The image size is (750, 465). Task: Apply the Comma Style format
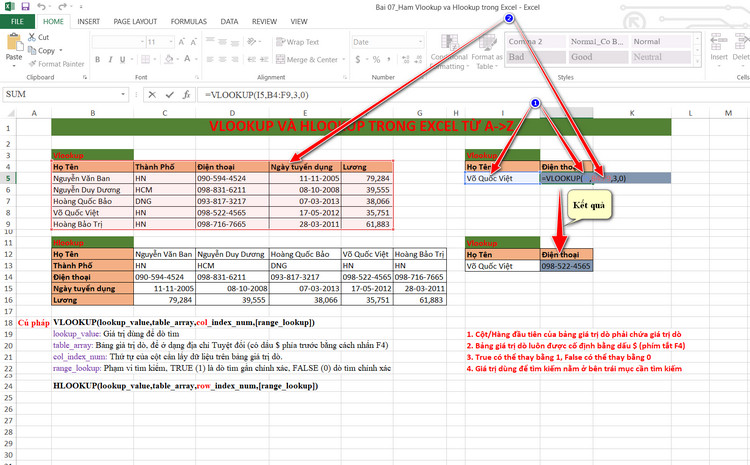[389, 59]
